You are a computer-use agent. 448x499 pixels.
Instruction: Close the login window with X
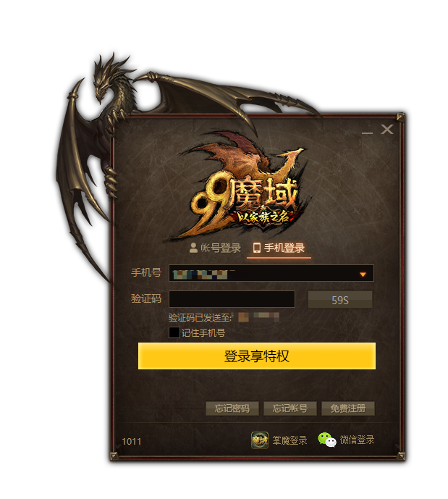point(387,129)
